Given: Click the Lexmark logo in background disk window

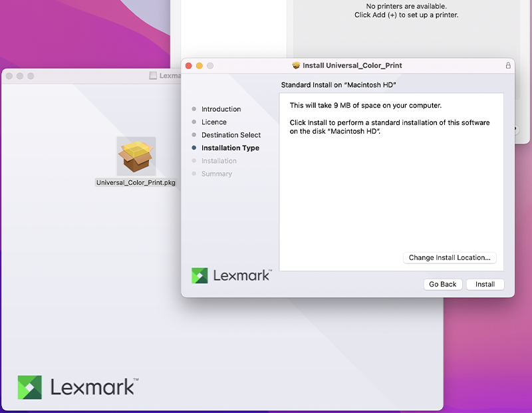Looking at the screenshot, I should [x=78, y=387].
